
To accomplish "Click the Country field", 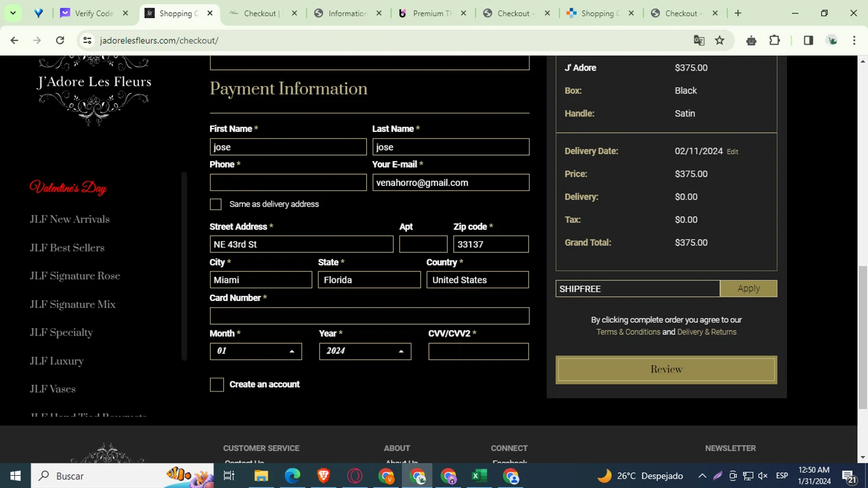I will [478, 280].
